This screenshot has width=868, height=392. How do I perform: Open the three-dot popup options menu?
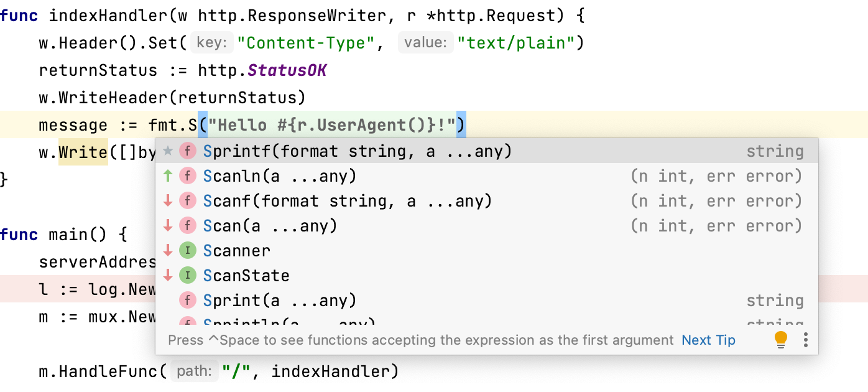pos(805,339)
